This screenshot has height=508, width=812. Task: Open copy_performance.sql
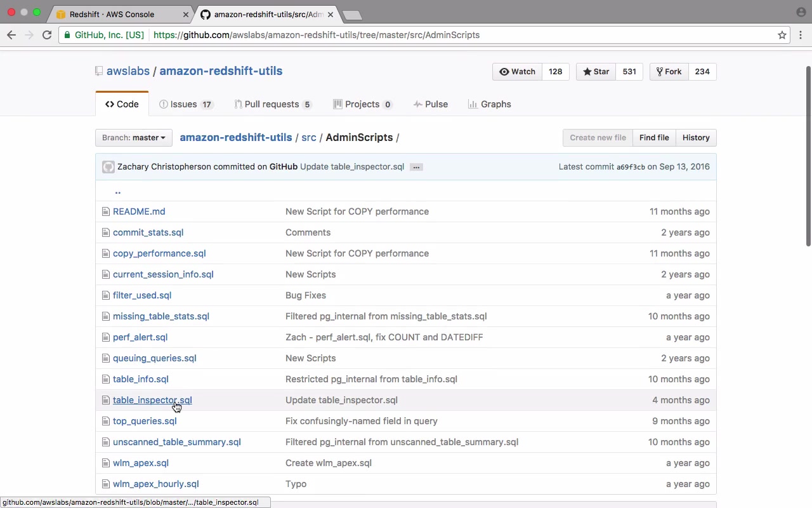click(159, 253)
